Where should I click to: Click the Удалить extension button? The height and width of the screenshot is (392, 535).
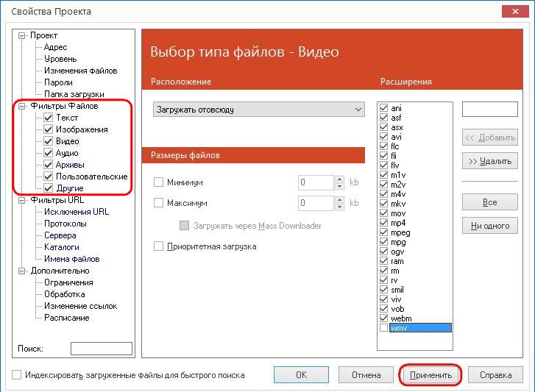(x=490, y=161)
